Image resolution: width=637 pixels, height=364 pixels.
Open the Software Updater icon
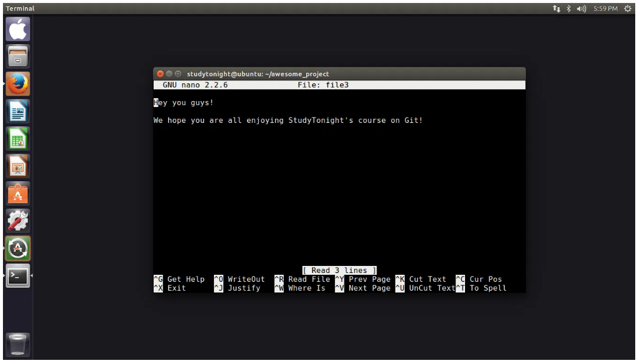point(18,249)
